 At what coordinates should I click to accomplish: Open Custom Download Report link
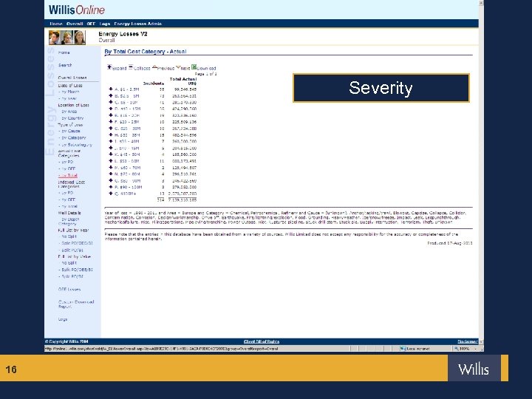click(76, 304)
